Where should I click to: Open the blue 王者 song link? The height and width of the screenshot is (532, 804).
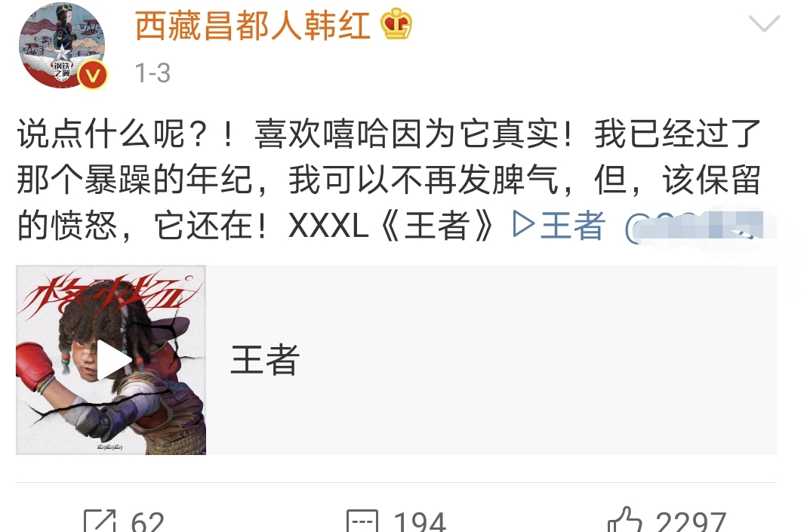click(573, 226)
